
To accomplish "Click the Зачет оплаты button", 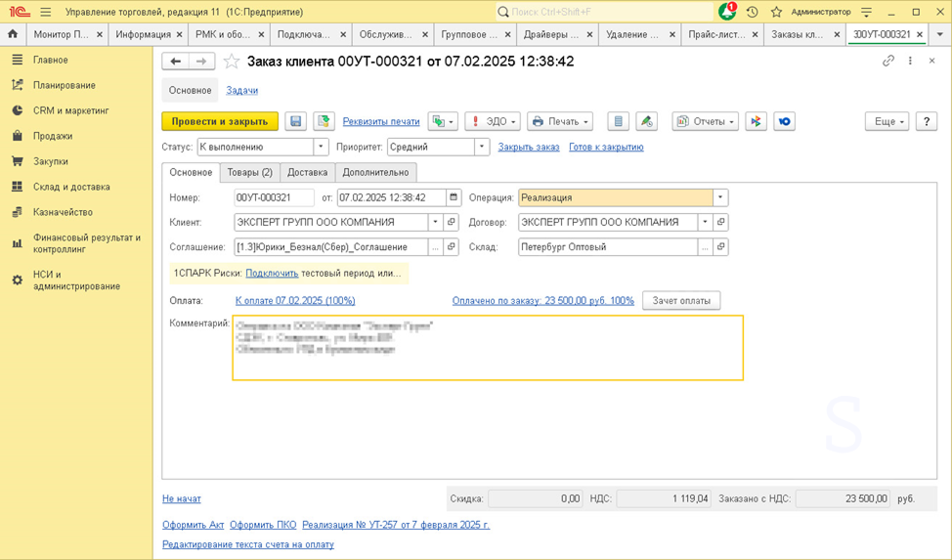I will [x=681, y=301].
